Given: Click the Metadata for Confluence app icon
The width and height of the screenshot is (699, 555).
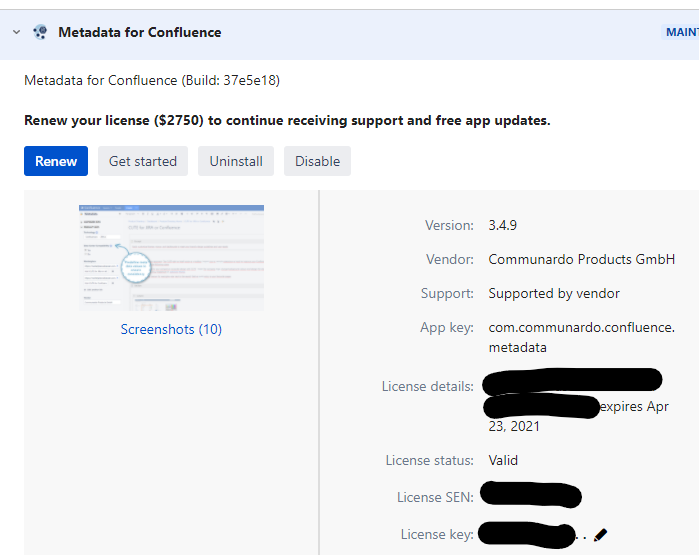Looking at the screenshot, I should point(40,32).
